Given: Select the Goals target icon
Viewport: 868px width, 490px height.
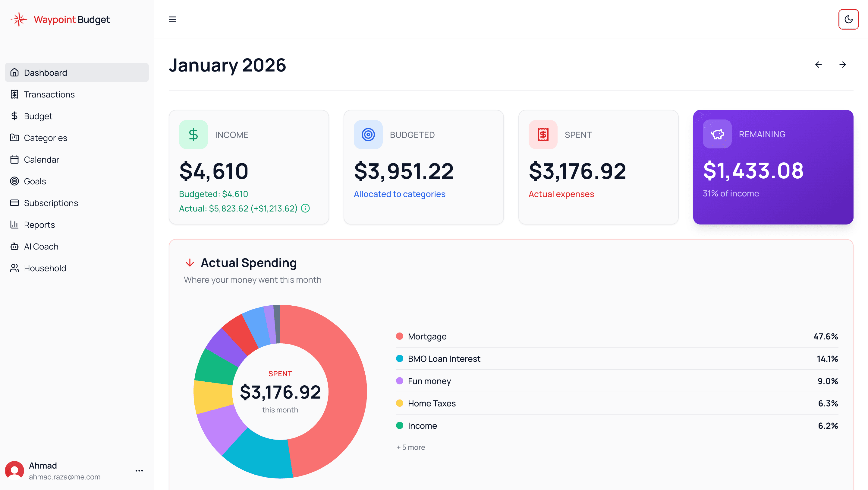Looking at the screenshot, I should (14, 181).
